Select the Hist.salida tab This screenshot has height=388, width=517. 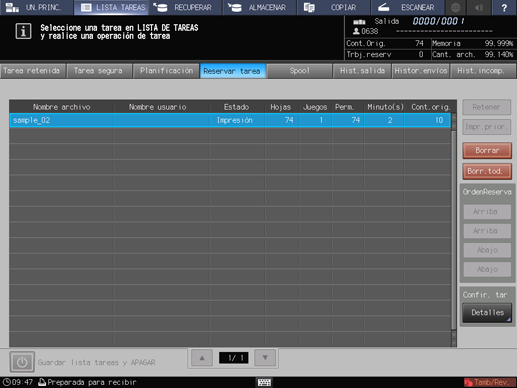tap(362, 71)
